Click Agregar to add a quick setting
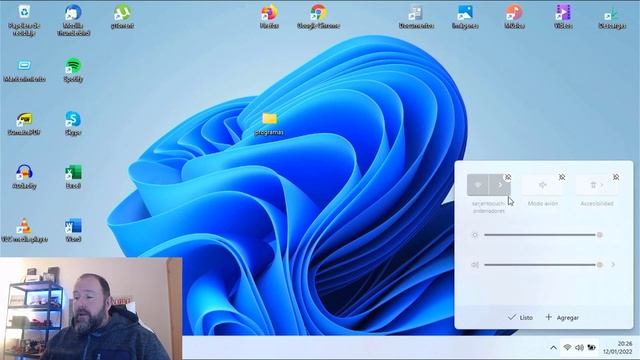The height and width of the screenshot is (360, 640). (562, 317)
